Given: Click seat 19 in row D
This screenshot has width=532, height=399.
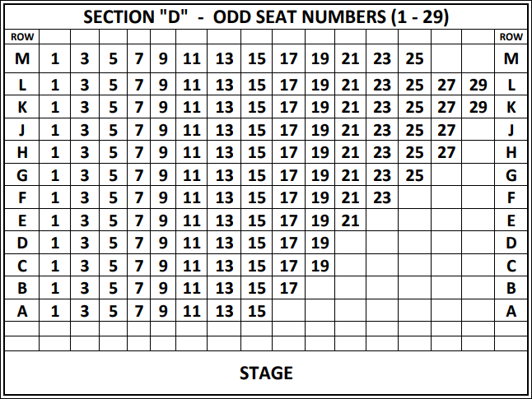Looking at the screenshot, I should tap(320, 243).
